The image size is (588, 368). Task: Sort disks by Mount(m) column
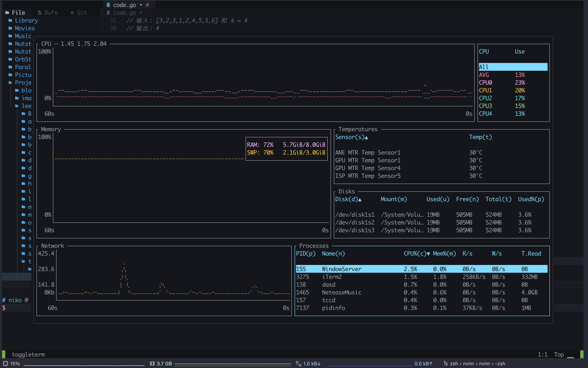pos(394,199)
